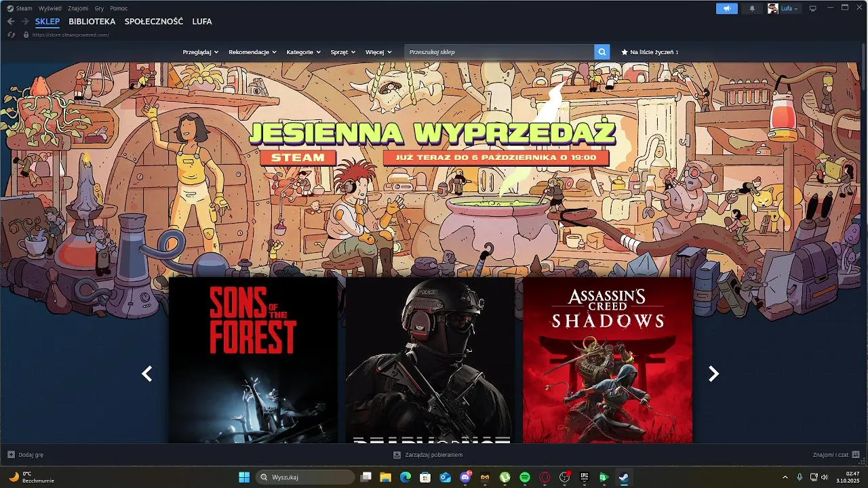
Task: Click the blue search magnifier button
Action: pyautogui.click(x=601, y=52)
